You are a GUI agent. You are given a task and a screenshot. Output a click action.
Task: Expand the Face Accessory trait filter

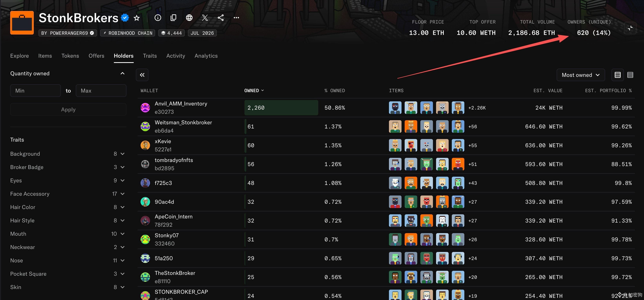[x=123, y=194]
